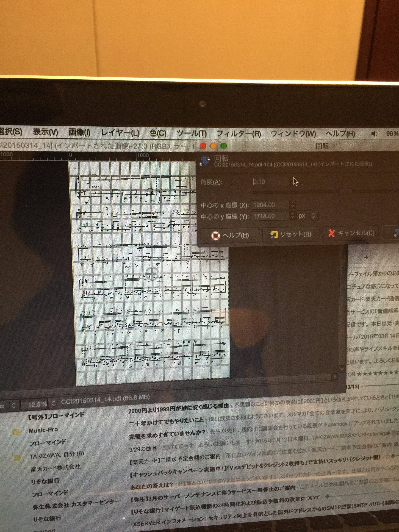Click the stepper beside 1204.00 value
The width and height of the screenshot is (399, 532).
point(292,205)
